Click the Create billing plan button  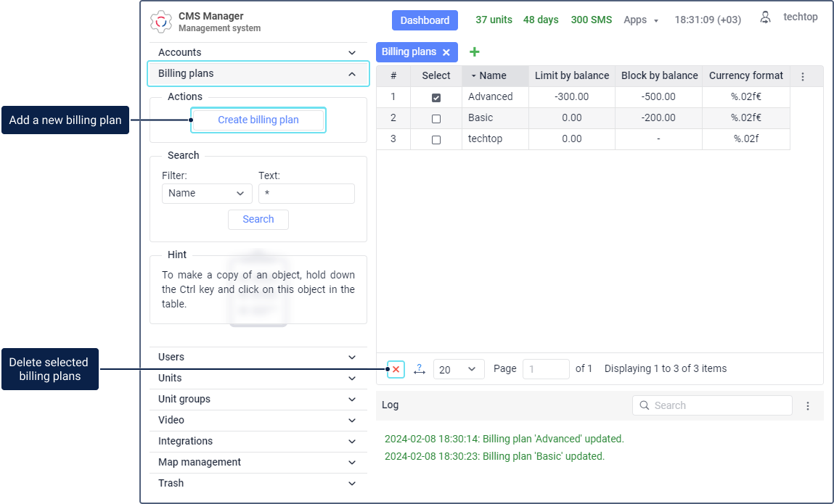tap(258, 120)
